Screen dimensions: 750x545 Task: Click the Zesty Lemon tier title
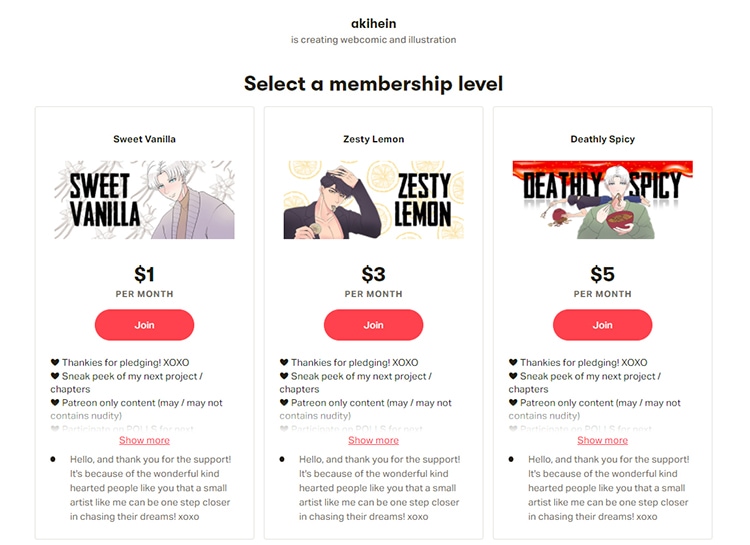373,139
